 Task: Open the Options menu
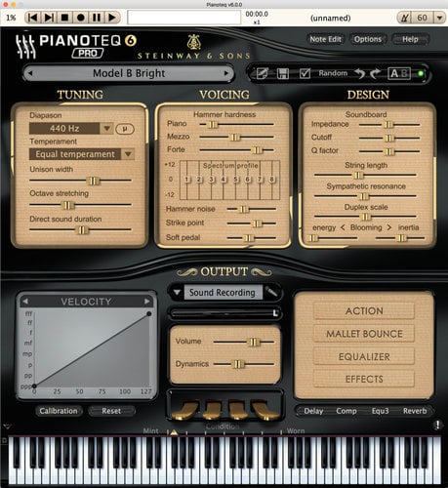point(368,39)
